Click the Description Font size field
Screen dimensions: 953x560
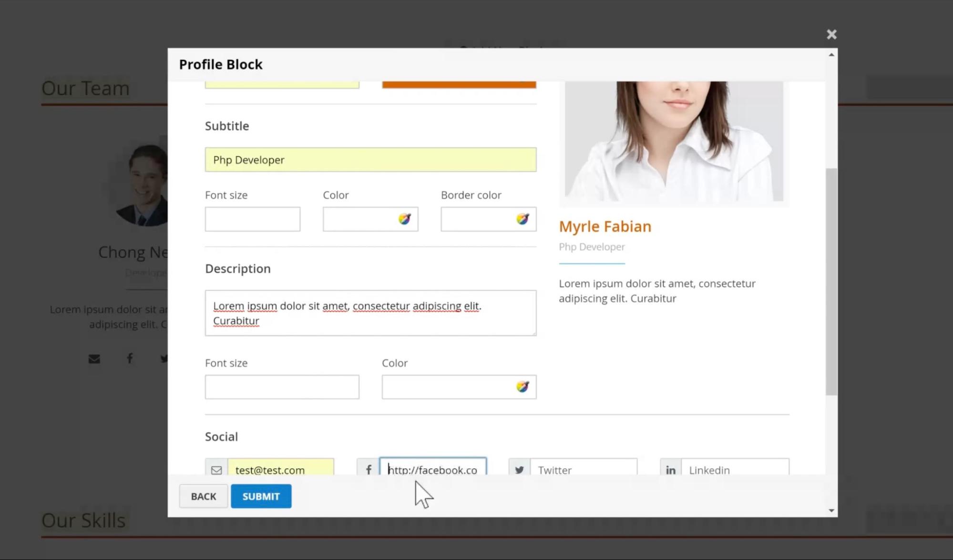282,387
